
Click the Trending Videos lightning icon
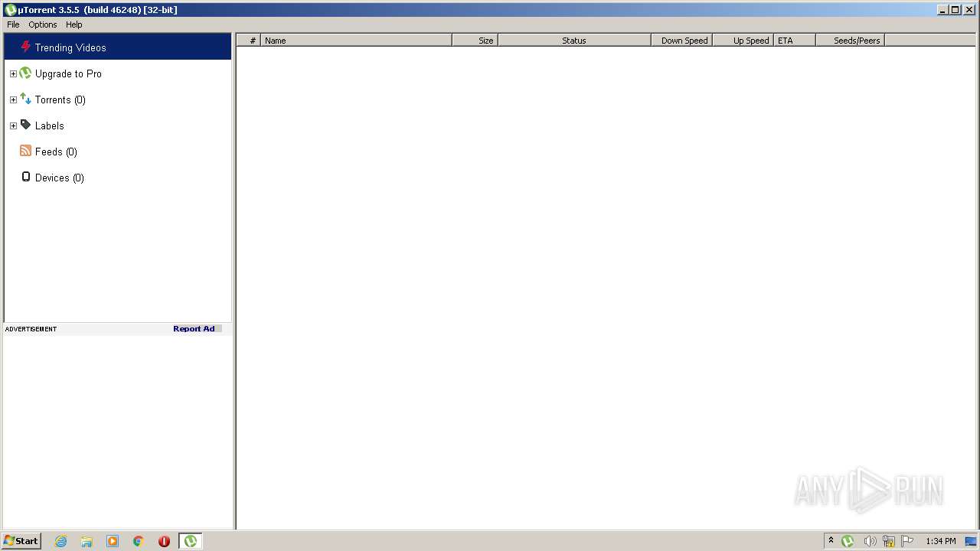click(x=26, y=47)
